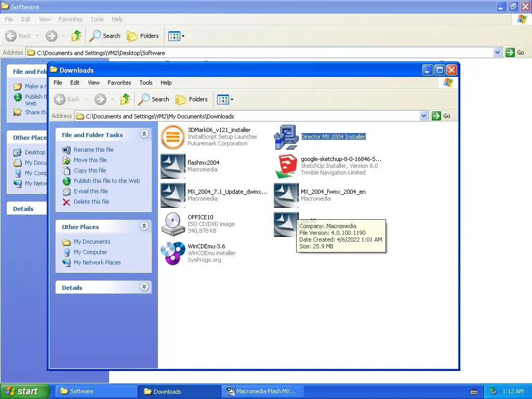The width and height of the screenshot is (532, 399).
Task: Open Edit menu in Downloads window
Action: pyautogui.click(x=75, y=83)
